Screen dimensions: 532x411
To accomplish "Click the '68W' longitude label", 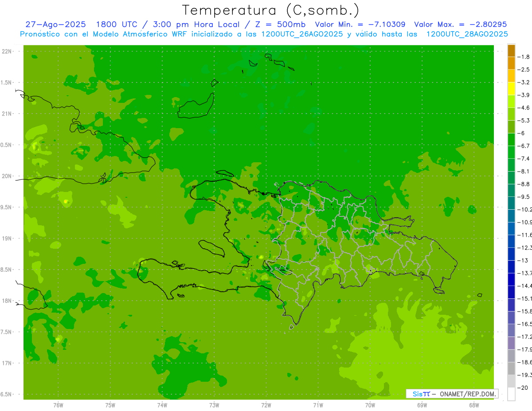I will point(473,405).
